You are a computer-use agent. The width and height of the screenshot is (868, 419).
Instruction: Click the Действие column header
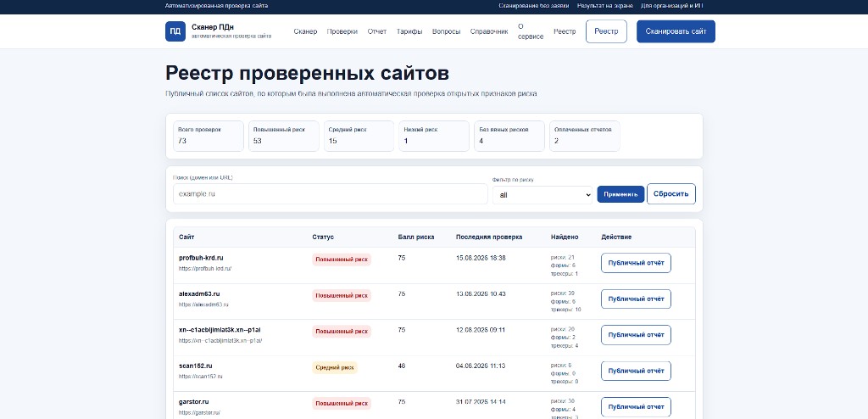(616, 237)
